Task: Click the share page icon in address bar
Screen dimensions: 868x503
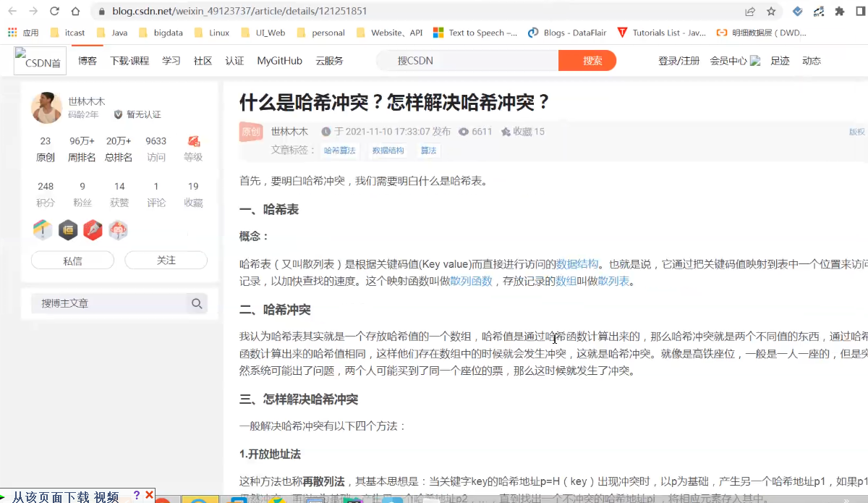Action: (x=750, y=12)
